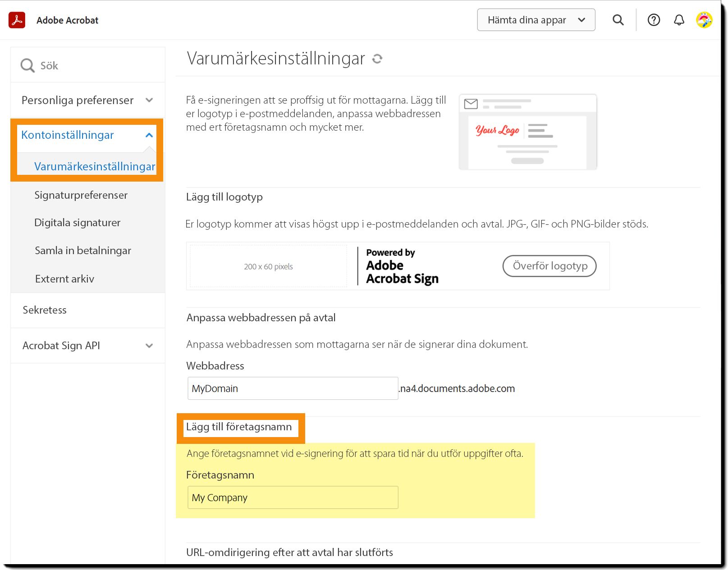Click the Överför logotyp button
728x570 pixels.
(549, 266)
